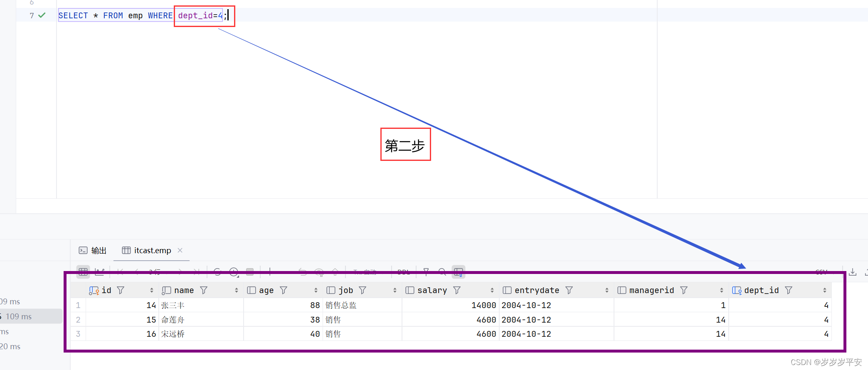Click filter icon on entrydate column
Image resolution: width=868 pixels, height=370 pixels.
pyautogui.click(x=569, y=290)
